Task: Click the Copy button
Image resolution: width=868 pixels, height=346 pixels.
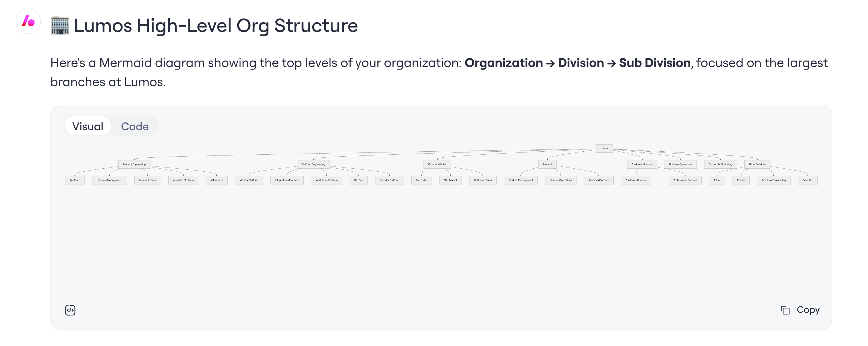Action: 800,310
